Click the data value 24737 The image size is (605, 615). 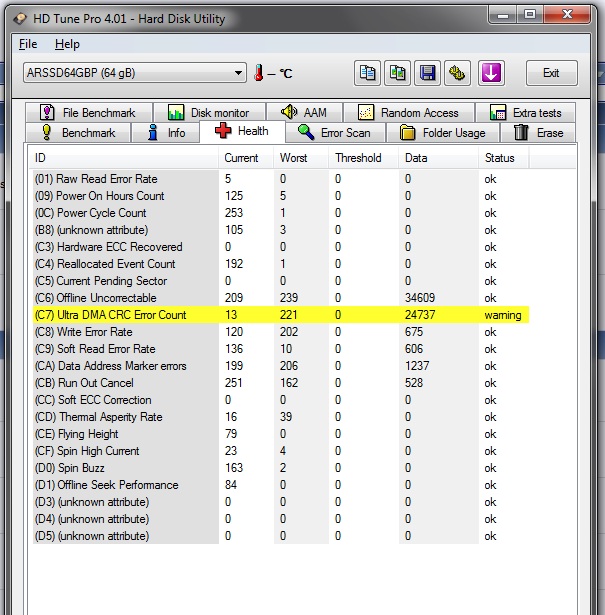point(420,315)
